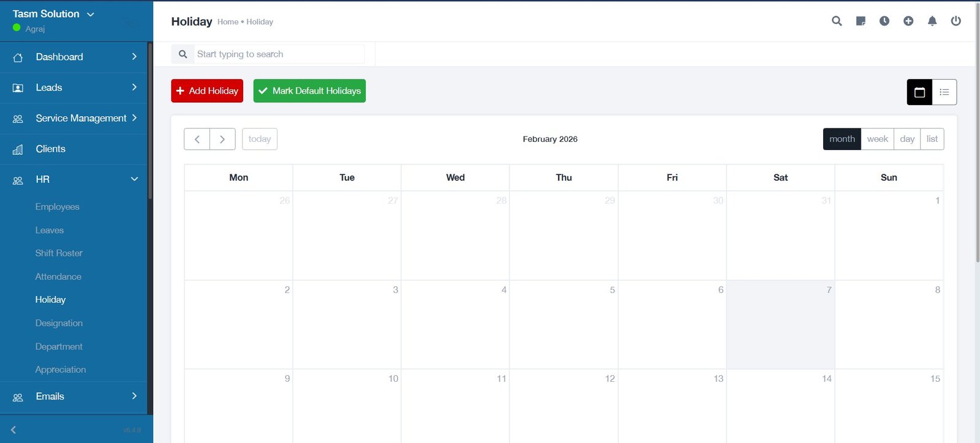Click Mark Default Holidays button
The height and width of the screenshot is (443, 980).
coord(309,91)
